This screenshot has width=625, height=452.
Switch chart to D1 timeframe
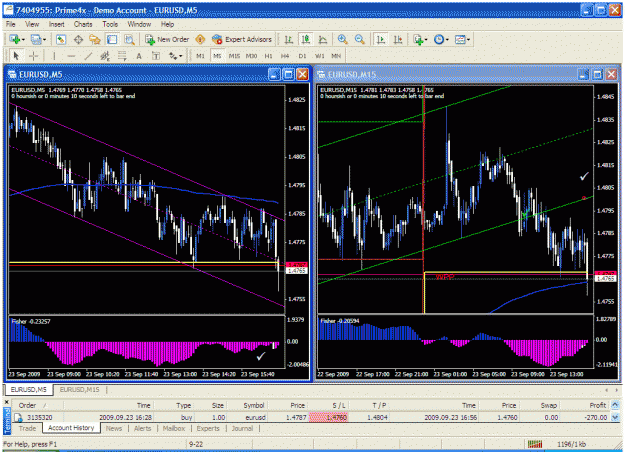(x=302, y=56)
